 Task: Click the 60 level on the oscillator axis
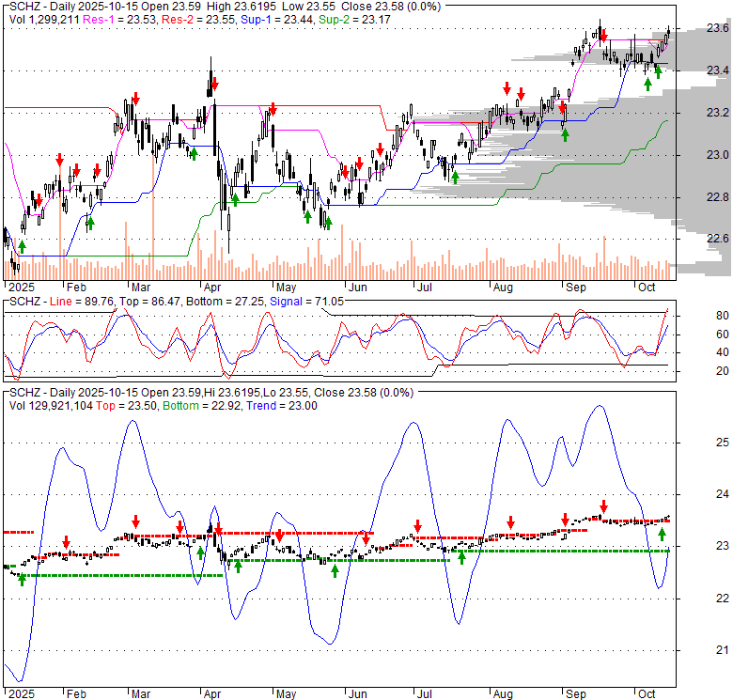tap(723, 334)
